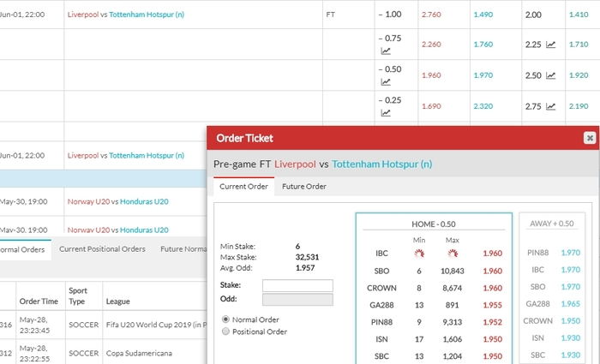Screen dimensions: 600x364
Task: Open chart icon under -0.75 handicap
Action: coord(386,51)
